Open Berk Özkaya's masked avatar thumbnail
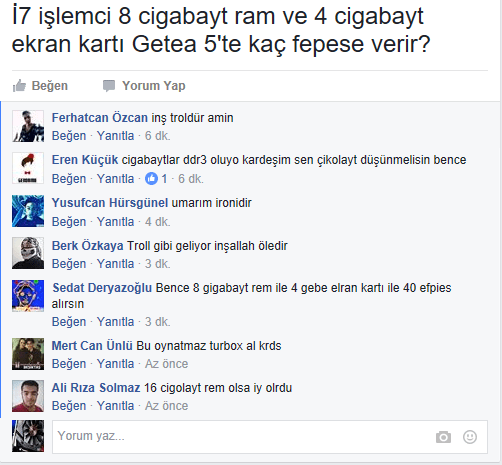Screen dimensions: 502x465 point(28,253)
